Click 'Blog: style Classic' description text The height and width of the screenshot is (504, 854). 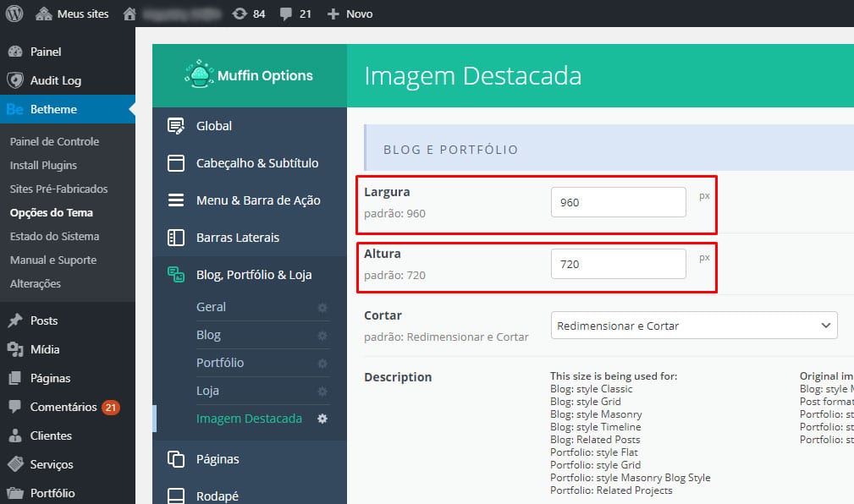tap(592, 389)
